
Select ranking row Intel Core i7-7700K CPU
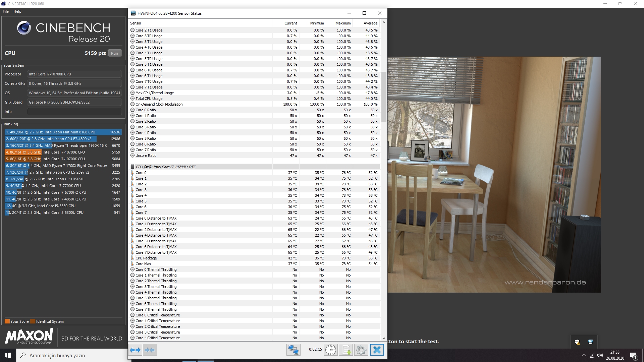click(63, 186)
